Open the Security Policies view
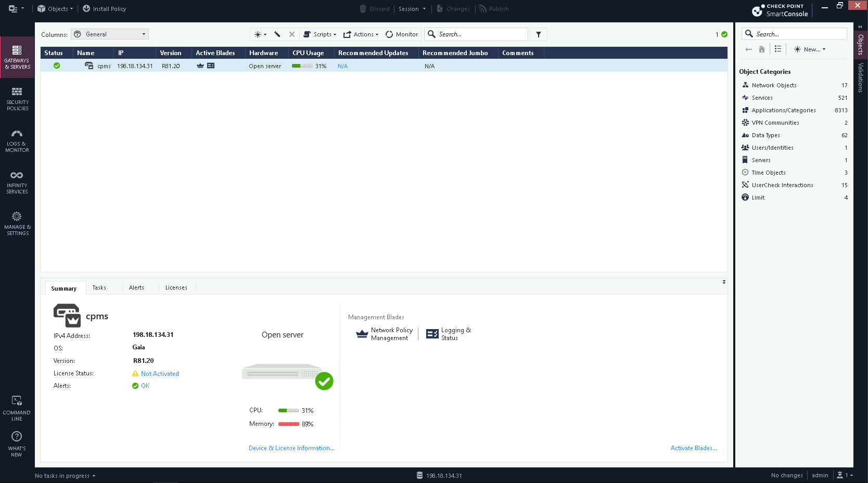The width and height of the screenshot is (868, 483). tap(17, 98)
